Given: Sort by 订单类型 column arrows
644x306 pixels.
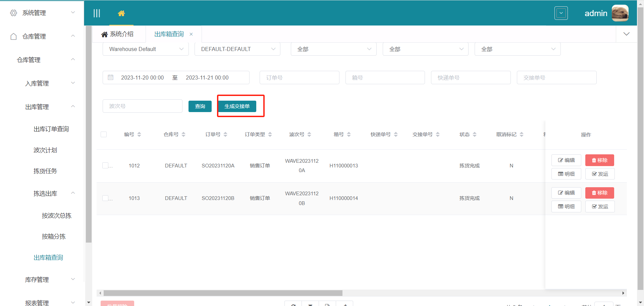Looking at the screenshot, I should [270, 135].
